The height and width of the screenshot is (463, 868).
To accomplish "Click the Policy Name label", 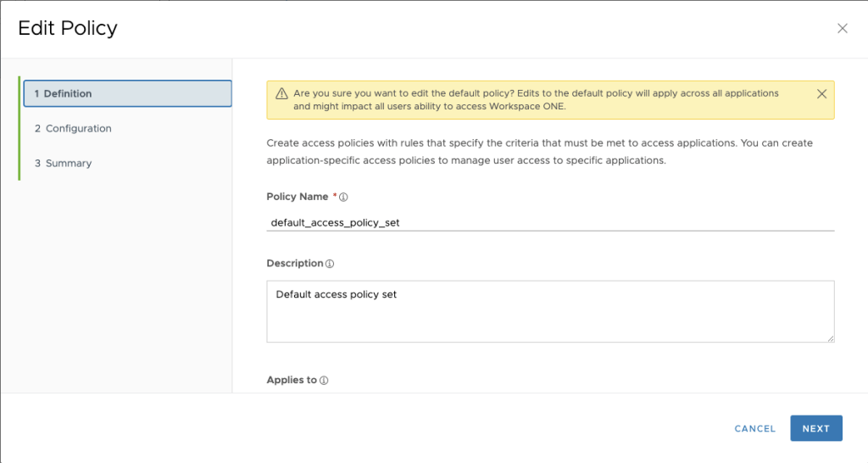I will point(297,197).
